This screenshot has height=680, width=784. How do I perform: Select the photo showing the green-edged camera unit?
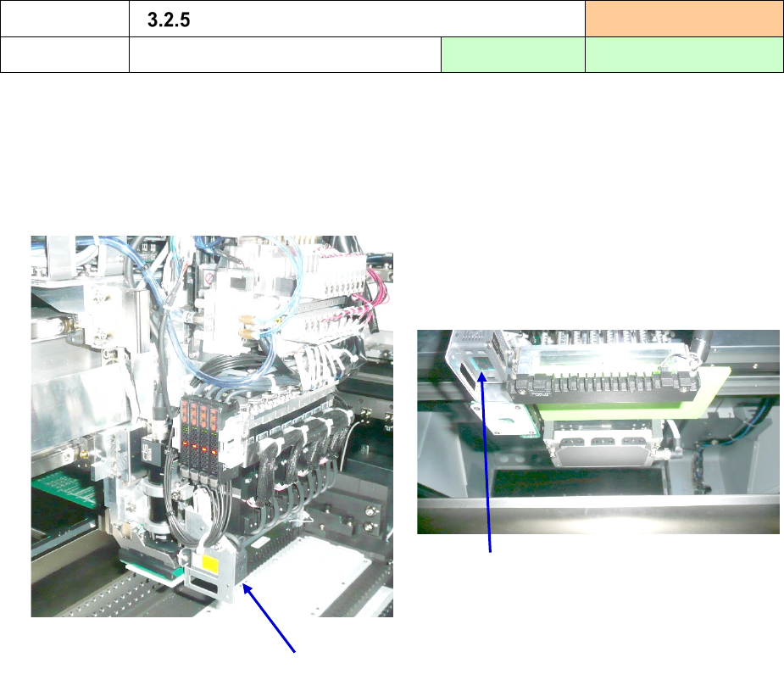[598, 432]
